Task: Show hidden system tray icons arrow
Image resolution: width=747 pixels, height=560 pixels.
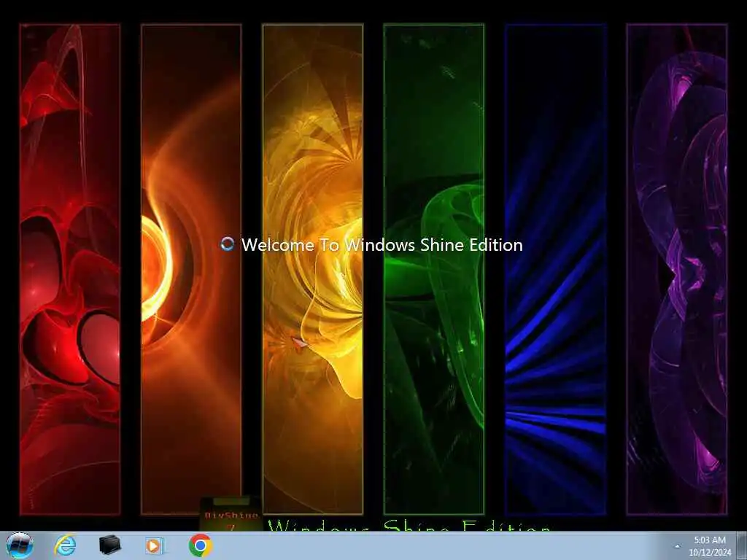Action: pos(677,546)
